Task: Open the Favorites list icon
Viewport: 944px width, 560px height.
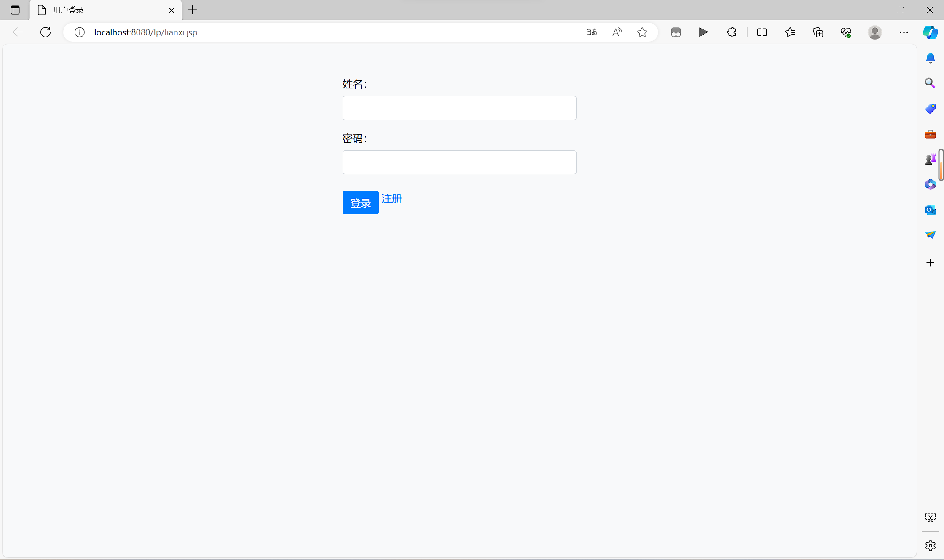Action: click(x=790, y=32)
